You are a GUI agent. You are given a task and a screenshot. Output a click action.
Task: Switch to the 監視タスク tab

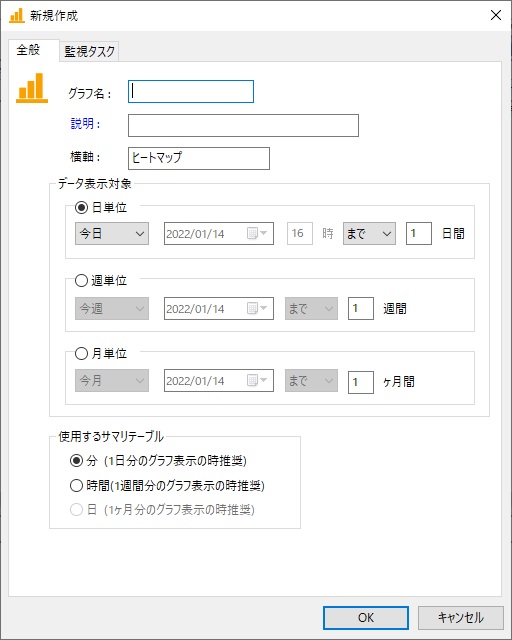(x=89, y=51)
